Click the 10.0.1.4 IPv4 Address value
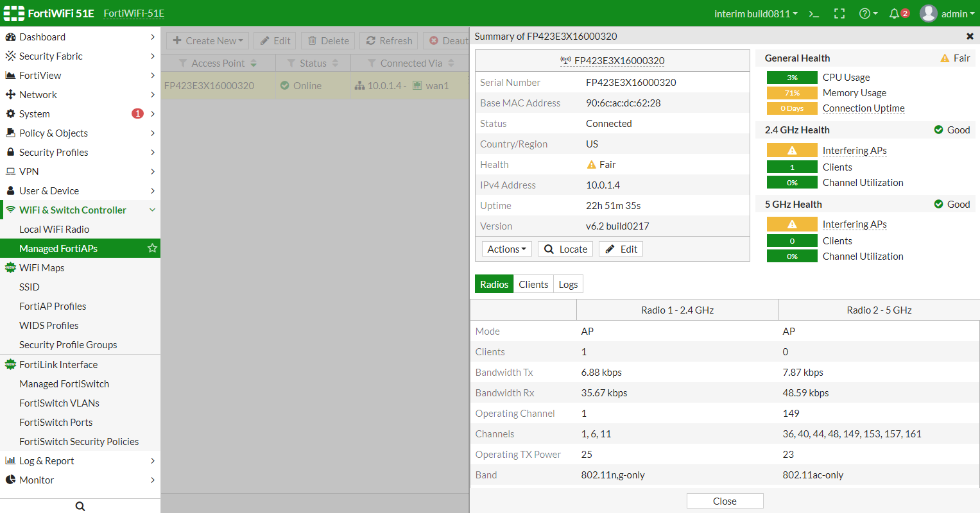 [x=603, y=185]
